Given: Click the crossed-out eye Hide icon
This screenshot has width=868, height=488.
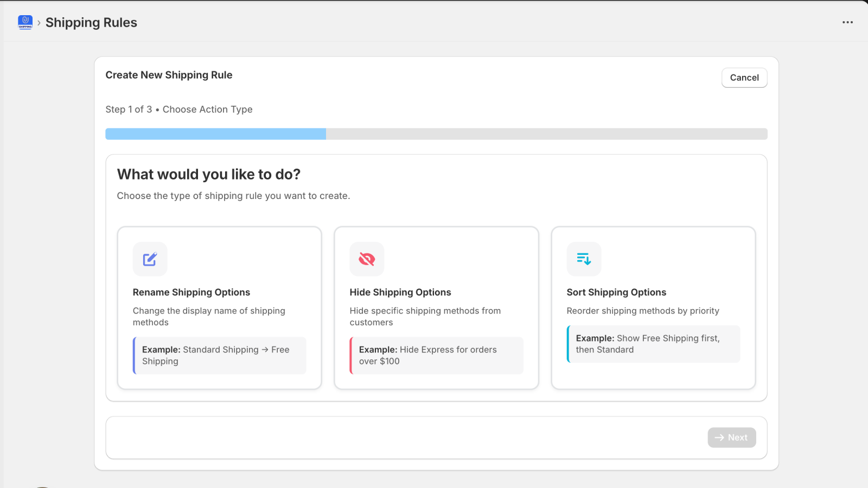Looking at the screenshot, I should (x=367, y=259).
